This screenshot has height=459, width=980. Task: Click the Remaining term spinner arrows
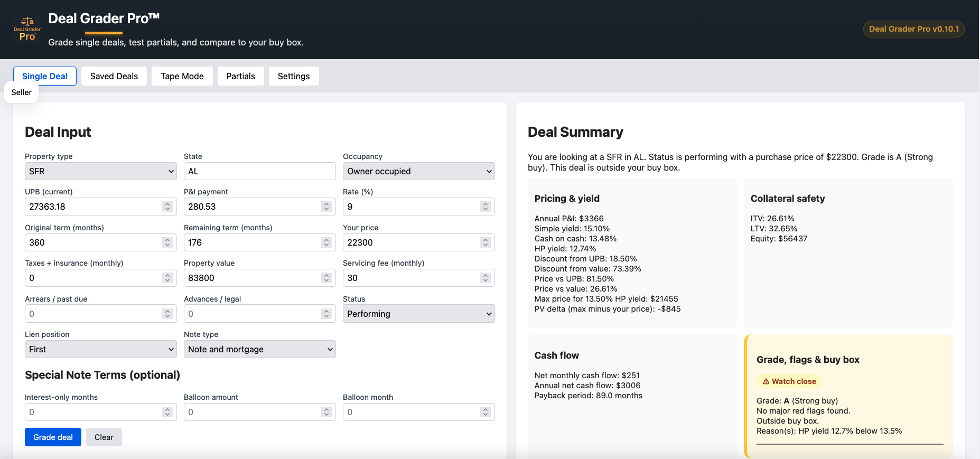326,242
